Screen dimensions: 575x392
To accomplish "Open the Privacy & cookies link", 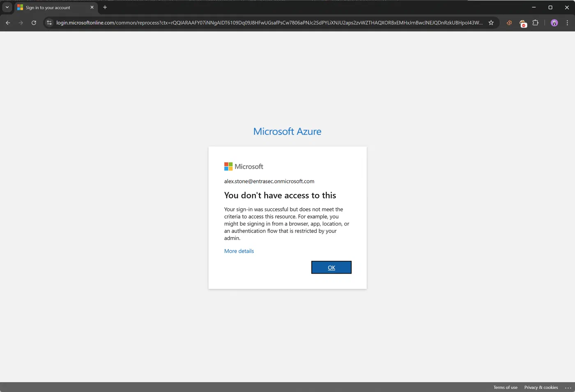I will (541, 387).
